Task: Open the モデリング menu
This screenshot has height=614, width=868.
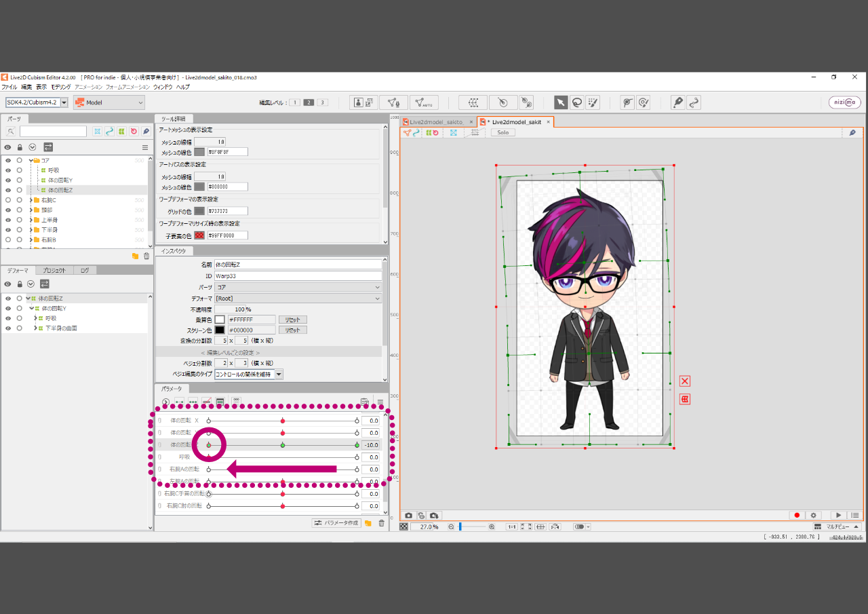Action: pyautogui.click(x=61, y=87)
